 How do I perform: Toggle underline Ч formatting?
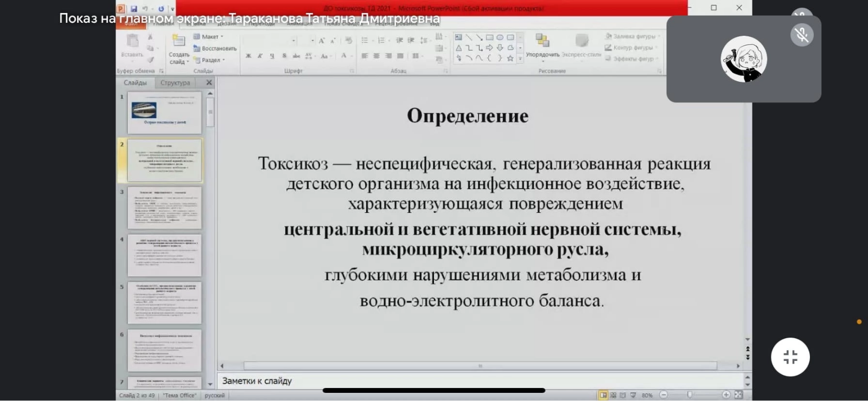click(272, 56)
